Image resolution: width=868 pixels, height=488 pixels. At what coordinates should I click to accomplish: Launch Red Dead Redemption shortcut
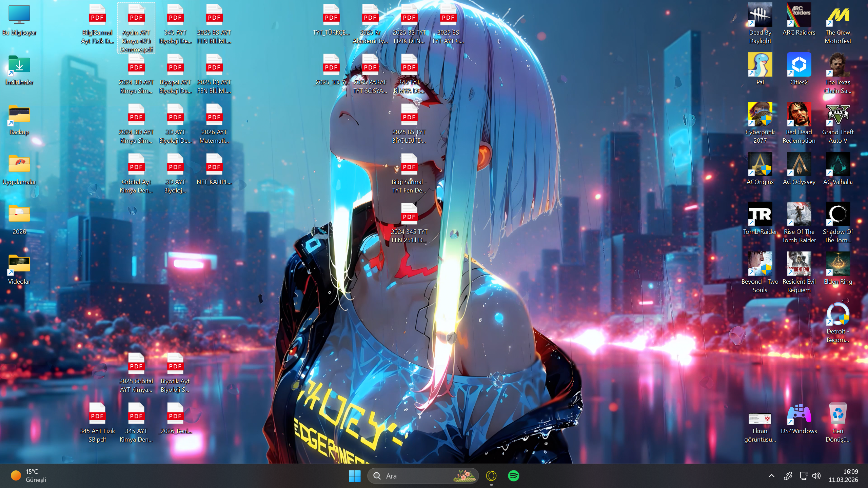pyautogui.click(x=799, y=123)
